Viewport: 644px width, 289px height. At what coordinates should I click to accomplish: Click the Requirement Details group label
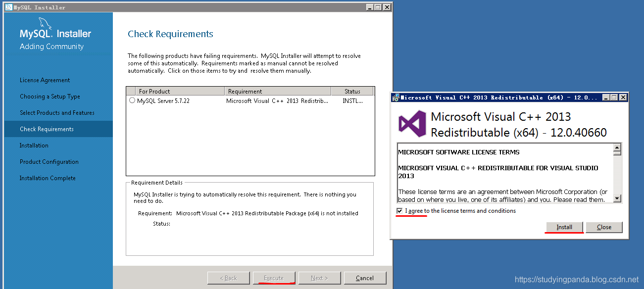click(x=157, y=183)
